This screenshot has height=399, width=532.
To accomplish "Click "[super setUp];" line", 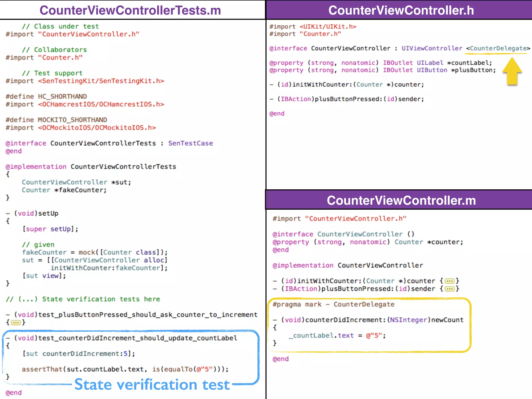I will 50,229.
